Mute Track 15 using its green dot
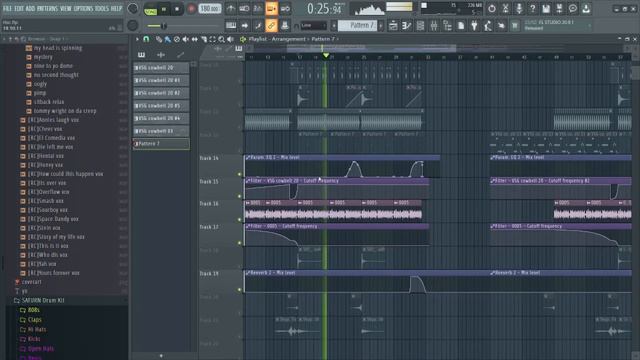Image resolution: width=640 pixels, height=360 pixels. tap(240, 196)
